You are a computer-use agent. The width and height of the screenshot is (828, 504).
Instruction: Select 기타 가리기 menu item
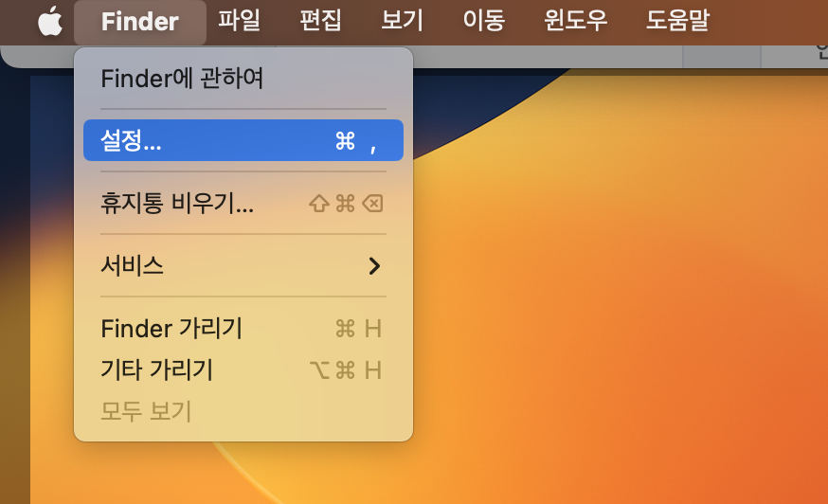click(x=243, y=369)
